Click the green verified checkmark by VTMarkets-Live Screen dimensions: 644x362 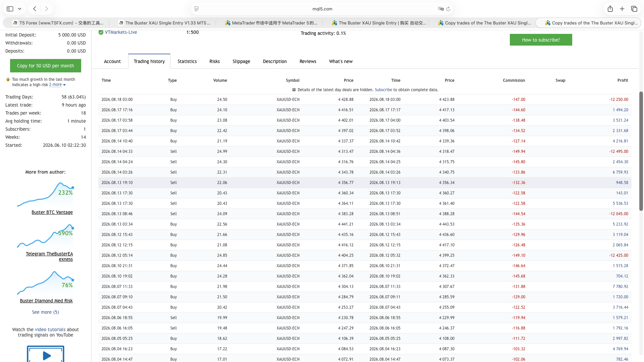(x=101, y=32)
